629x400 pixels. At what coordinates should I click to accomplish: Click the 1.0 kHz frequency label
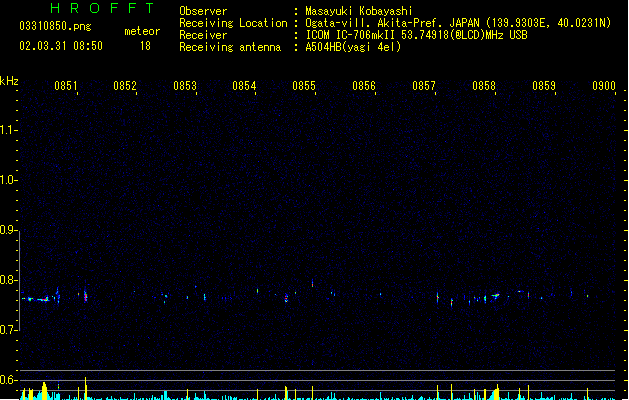[8, 180]
